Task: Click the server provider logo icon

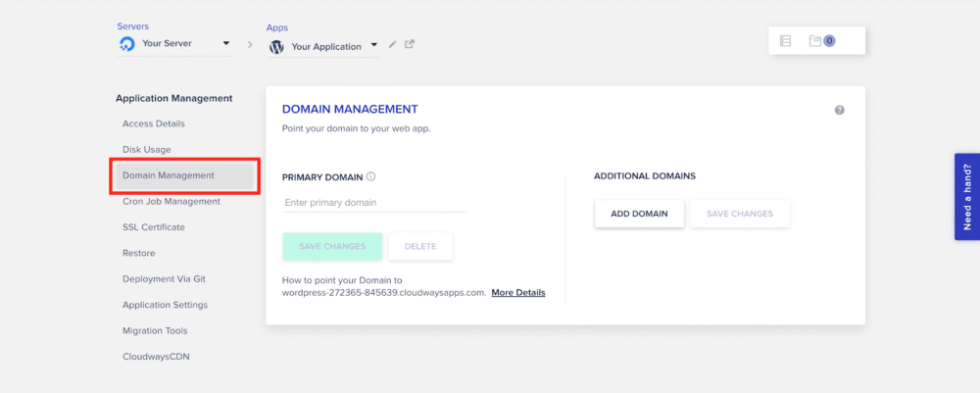Action: click(x=126, y=44)
